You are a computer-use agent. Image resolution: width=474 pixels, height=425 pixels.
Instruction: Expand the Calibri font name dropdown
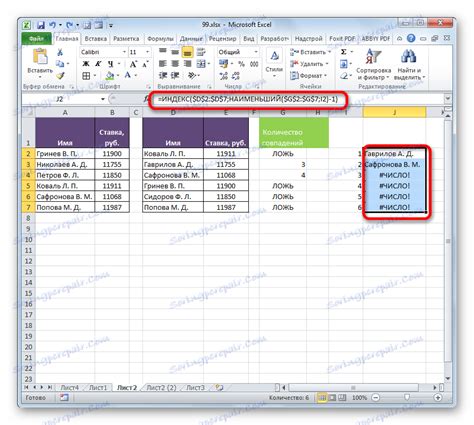point(124,52)
